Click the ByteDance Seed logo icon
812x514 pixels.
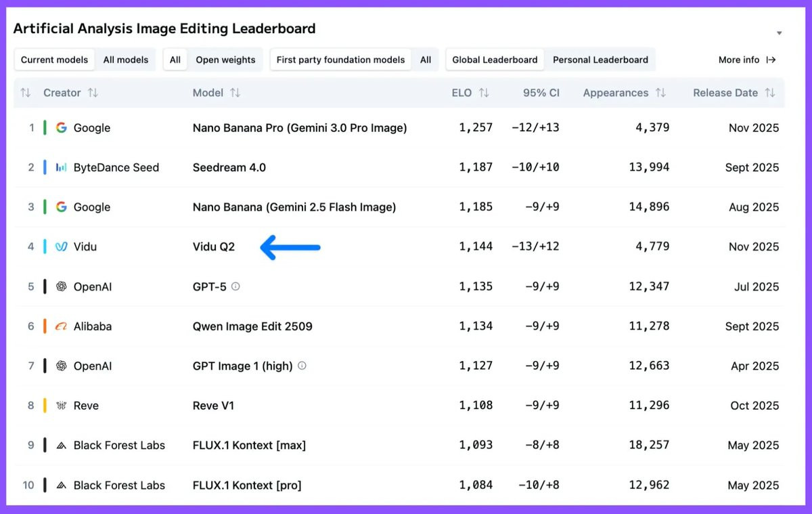tap(62, 167)
